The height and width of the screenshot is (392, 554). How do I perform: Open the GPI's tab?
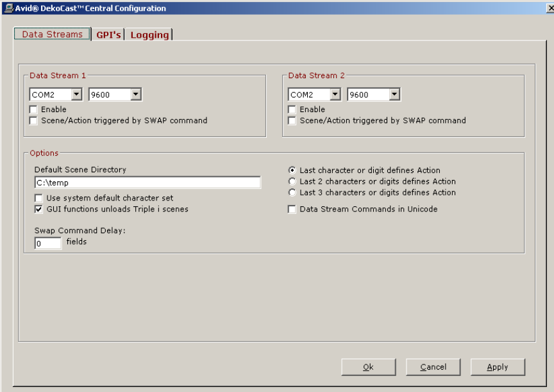pos(108,35)
